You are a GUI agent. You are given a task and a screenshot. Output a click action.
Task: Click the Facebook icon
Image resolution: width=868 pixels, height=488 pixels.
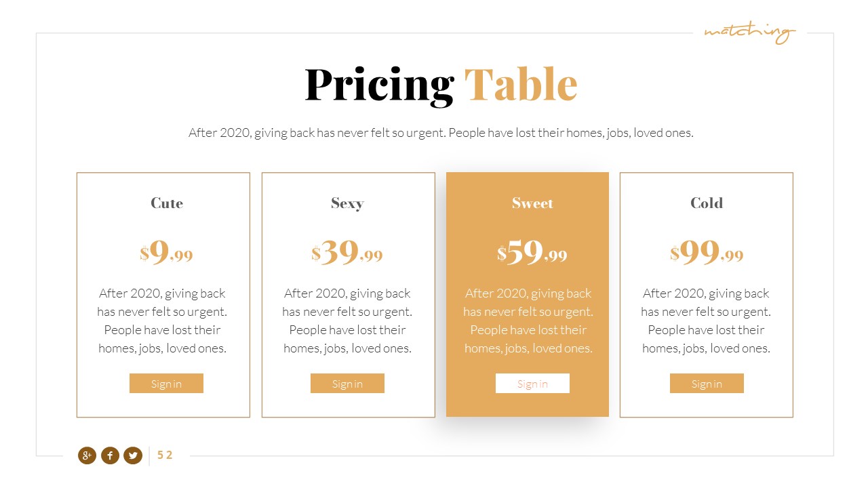point(110,455)
